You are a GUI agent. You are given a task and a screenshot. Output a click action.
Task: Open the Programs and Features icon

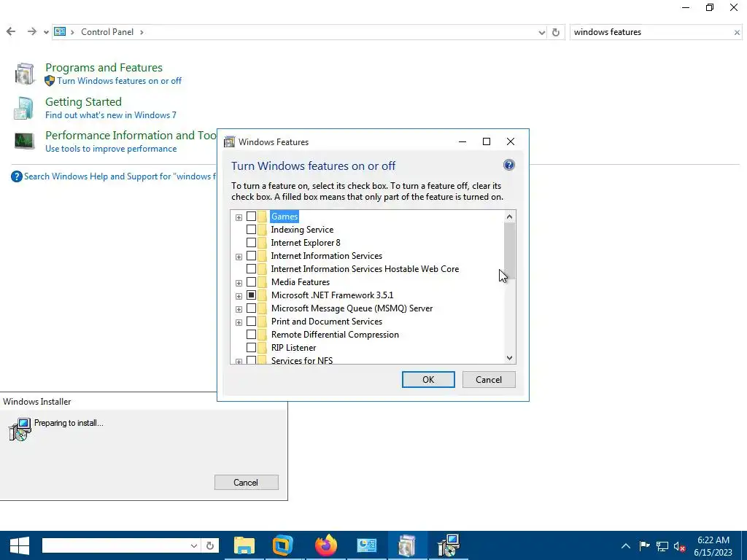(x=24, y=74)
